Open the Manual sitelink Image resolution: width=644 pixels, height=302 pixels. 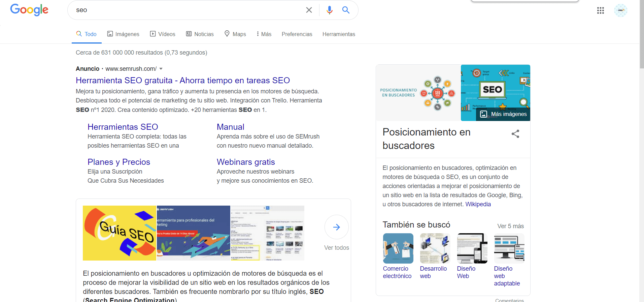pyautogui.click(x=231, y=127)
